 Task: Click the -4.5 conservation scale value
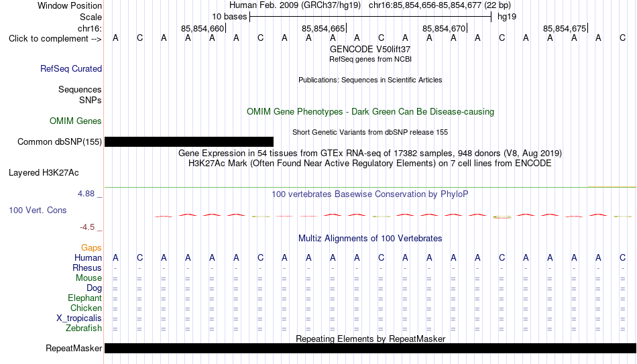[x=87, y=227]
